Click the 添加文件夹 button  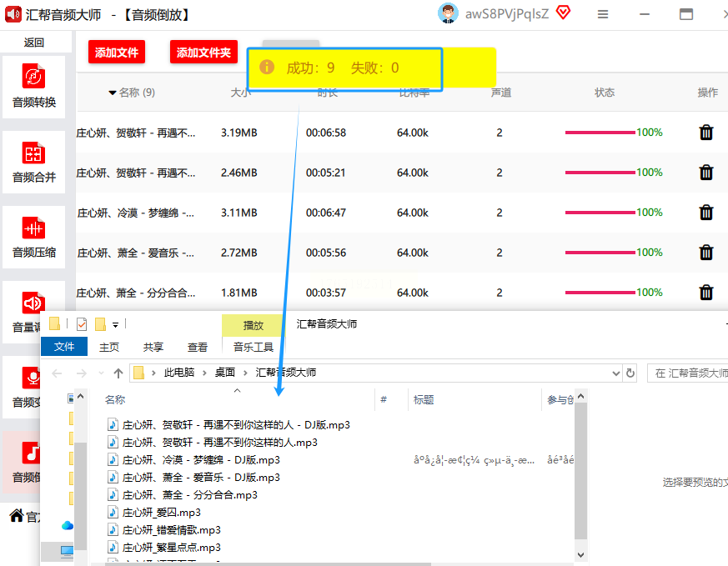point(203,53)
